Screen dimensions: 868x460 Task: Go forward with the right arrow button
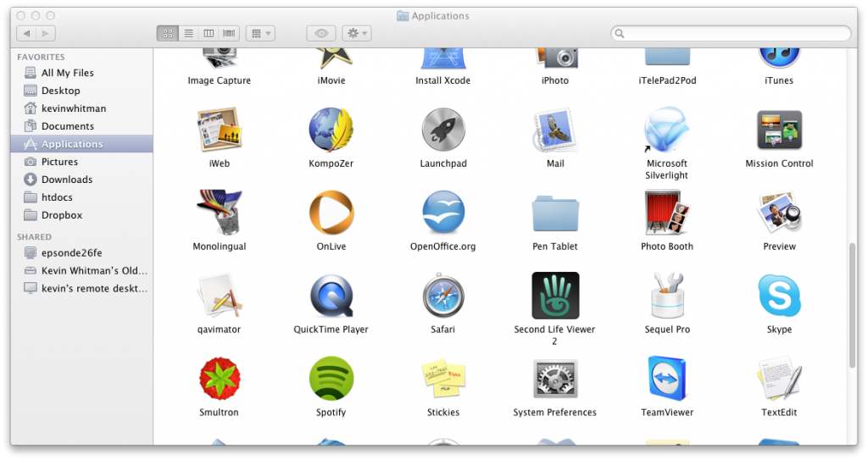(x=46, y=33)
